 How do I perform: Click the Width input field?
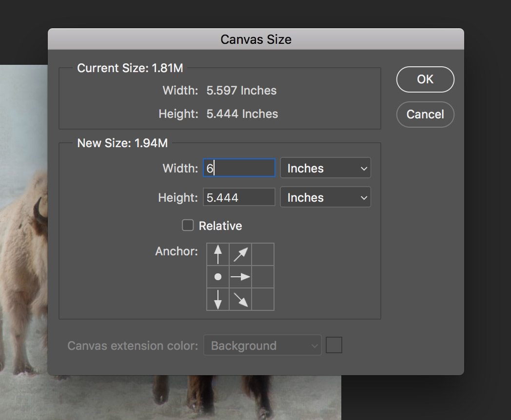(239, 169)
